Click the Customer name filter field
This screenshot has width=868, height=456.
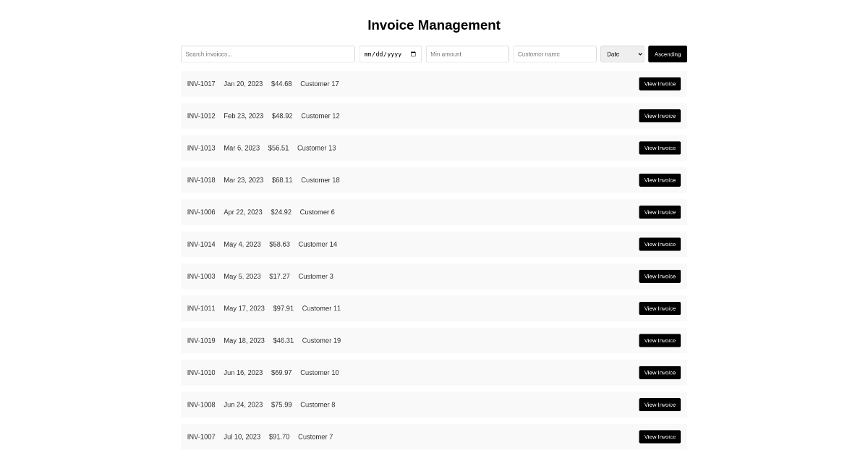(x=554, y=54)
